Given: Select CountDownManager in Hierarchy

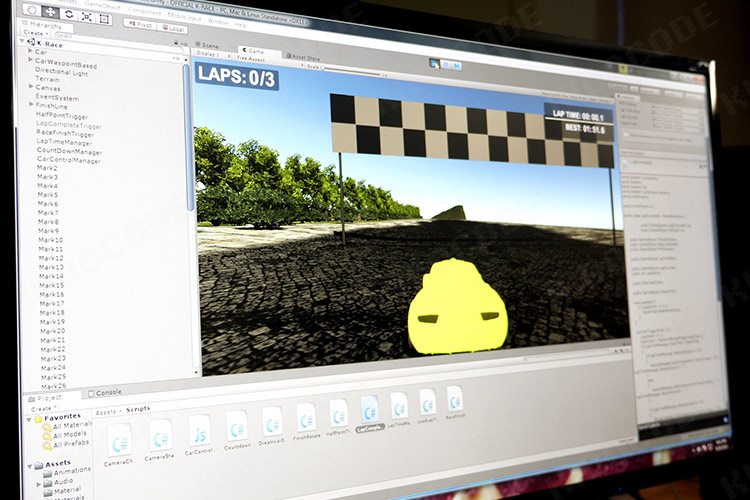Looking at the screenshot, I should (x=70, y=151).
